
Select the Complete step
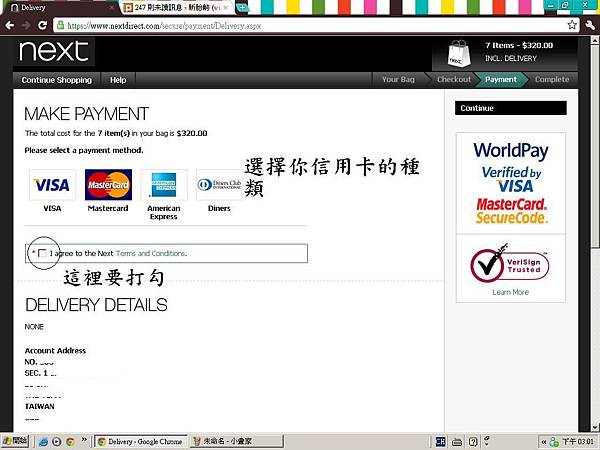click(552, 80)
